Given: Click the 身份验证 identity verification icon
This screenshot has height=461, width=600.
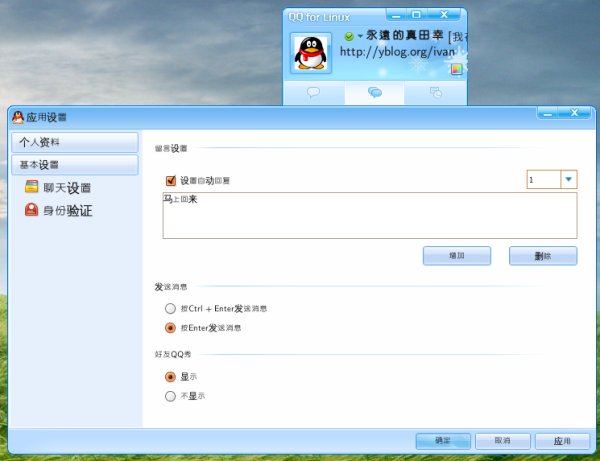Looking at the screenshot, I should (x=32, y=210).
